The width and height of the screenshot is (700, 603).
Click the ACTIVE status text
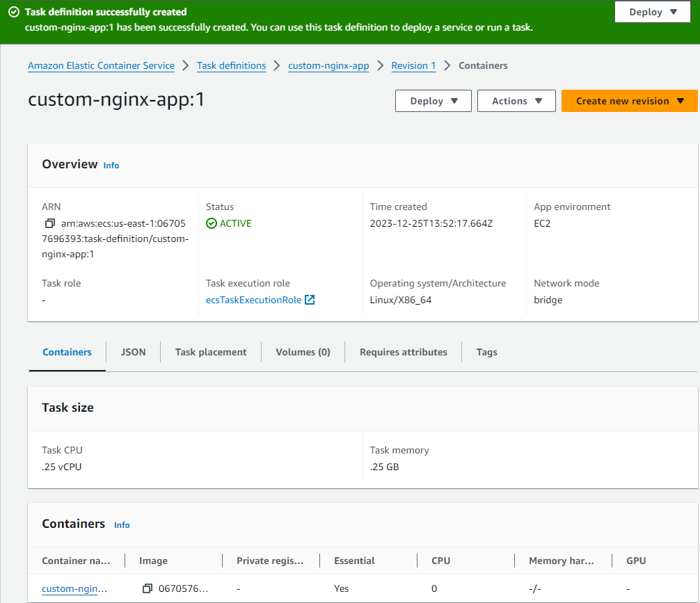(236, 223)
